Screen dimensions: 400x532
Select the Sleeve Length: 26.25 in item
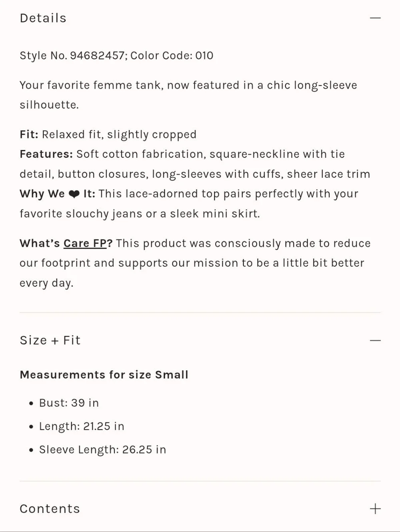coord(102,450)
